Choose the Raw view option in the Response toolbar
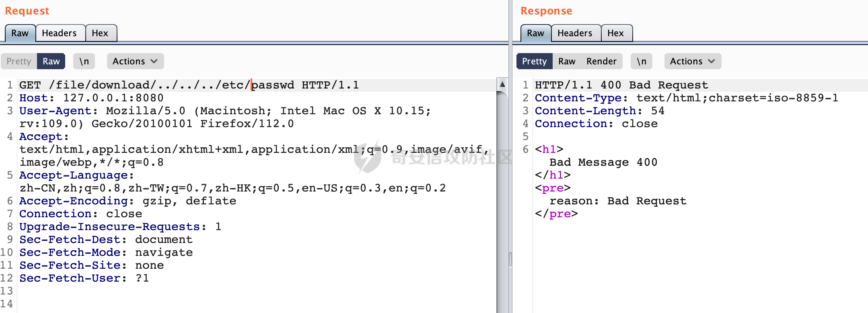 (x=566, y=61)
